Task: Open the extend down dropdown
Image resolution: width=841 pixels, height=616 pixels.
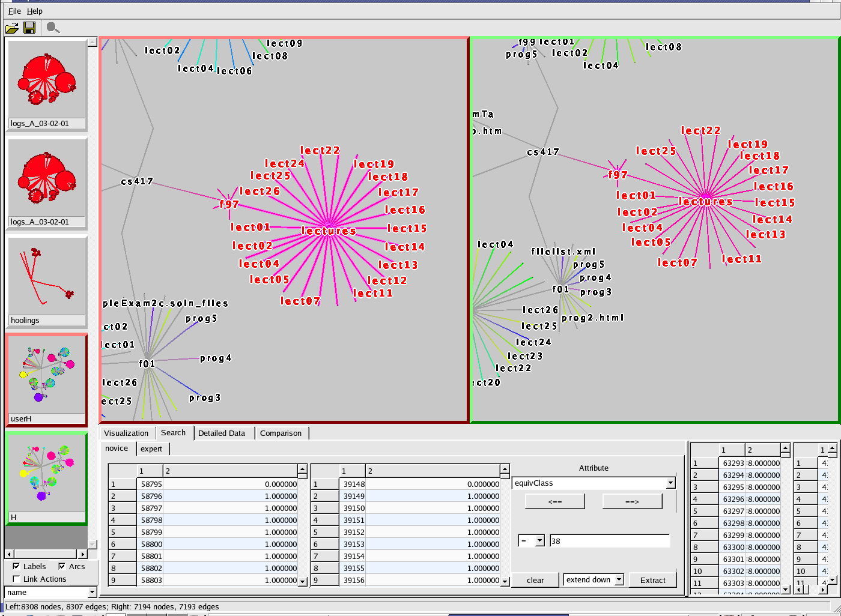Action: coord(618,580)
